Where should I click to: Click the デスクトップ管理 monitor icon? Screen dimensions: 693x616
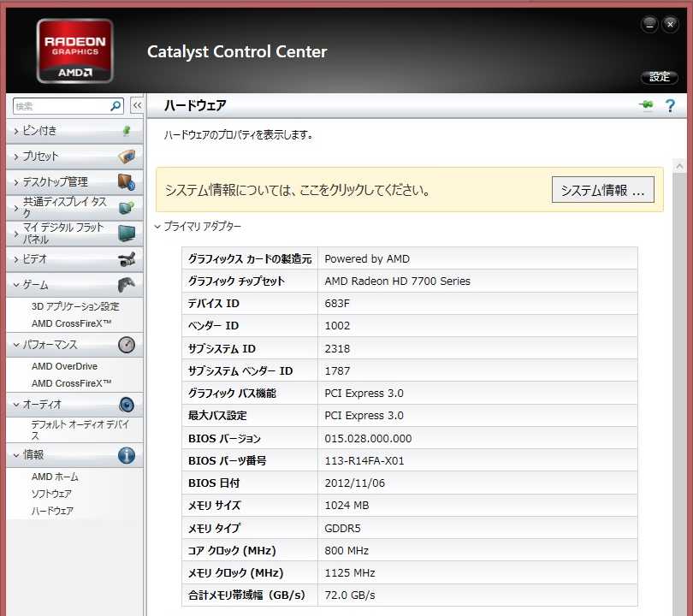pos(127,182)
